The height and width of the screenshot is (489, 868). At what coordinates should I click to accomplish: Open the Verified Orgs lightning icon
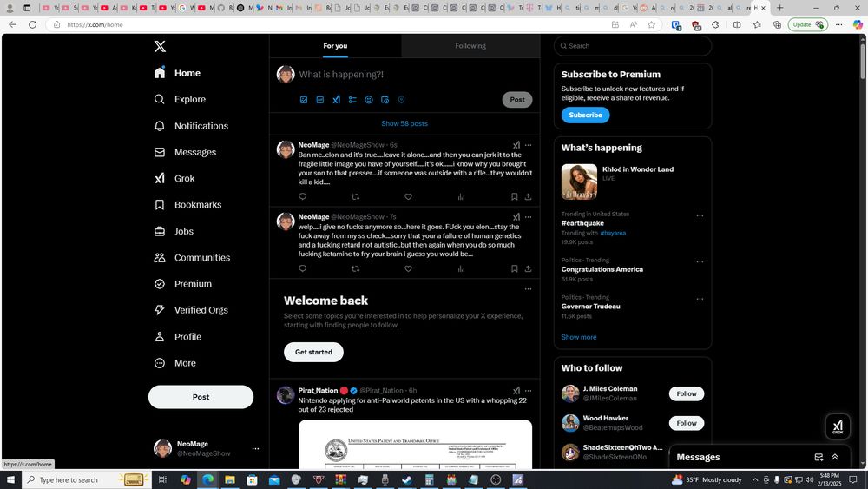160,310
